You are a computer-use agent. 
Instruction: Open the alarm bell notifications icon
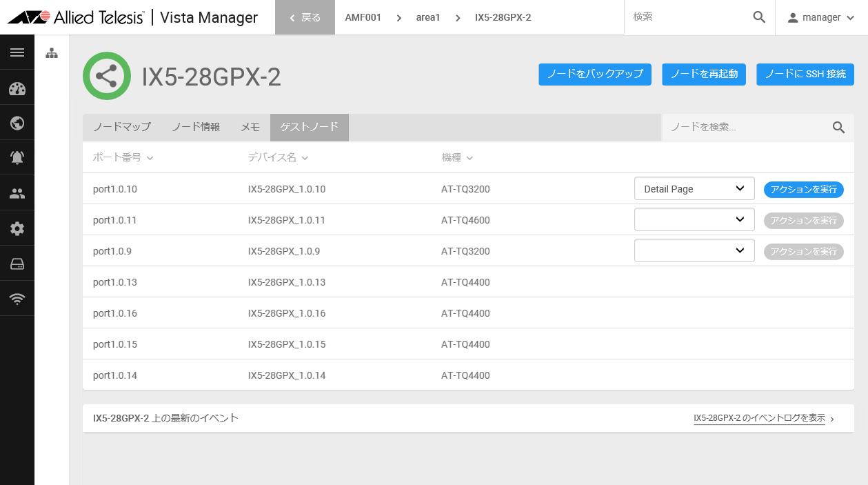(x=17, y=158)
